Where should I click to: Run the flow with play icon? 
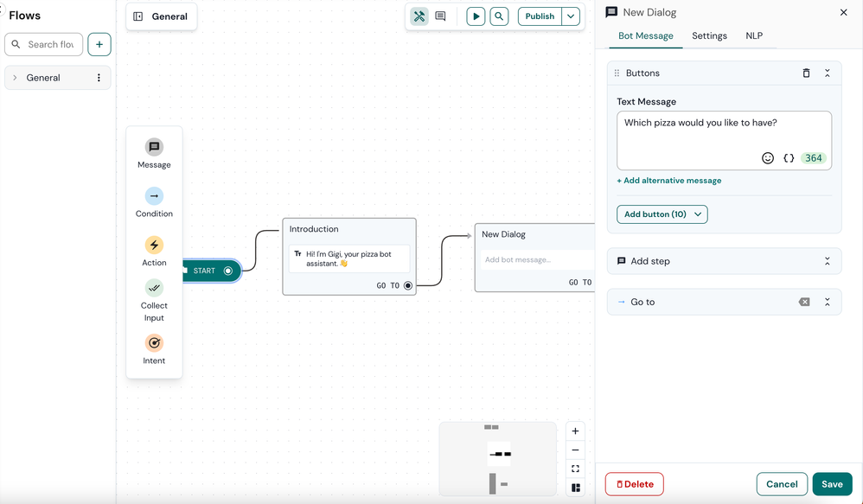476,16
